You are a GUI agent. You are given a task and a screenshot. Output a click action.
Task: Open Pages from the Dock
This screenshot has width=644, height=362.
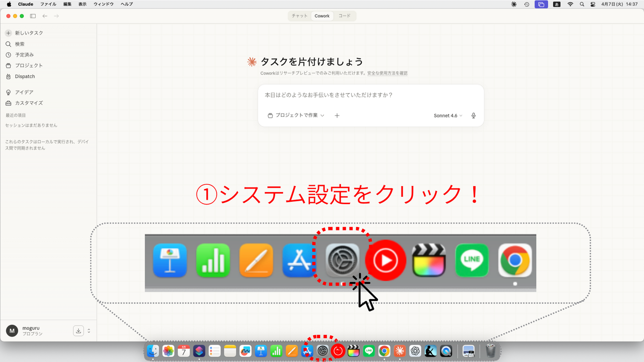coord(292,351)
